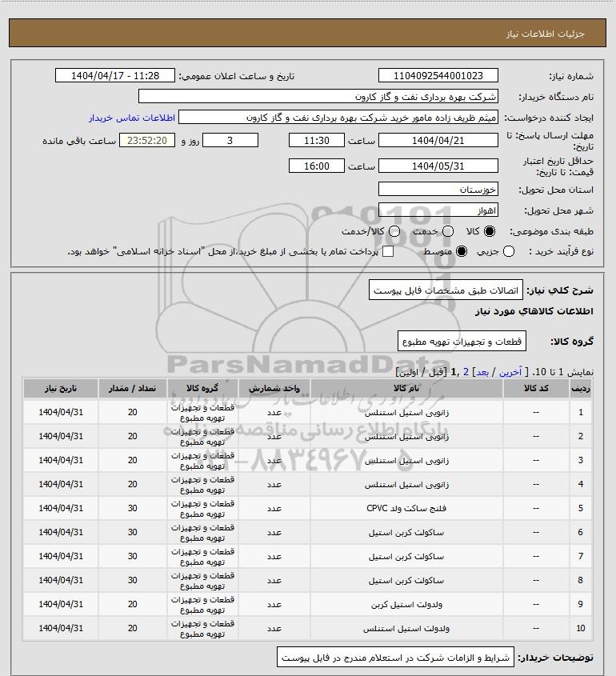This screenshot has height=676, width=616.
Task: Click the requester field میثم ظریف زاده
Action: pyautogui.click(x=338, y=118)
